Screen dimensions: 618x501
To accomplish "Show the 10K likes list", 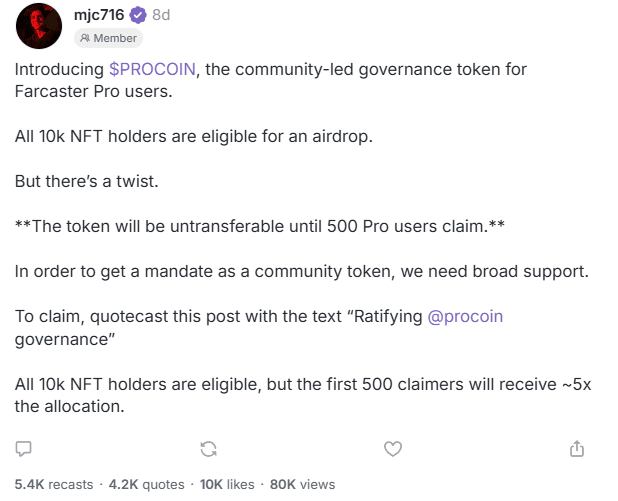I will pos(227,484).
